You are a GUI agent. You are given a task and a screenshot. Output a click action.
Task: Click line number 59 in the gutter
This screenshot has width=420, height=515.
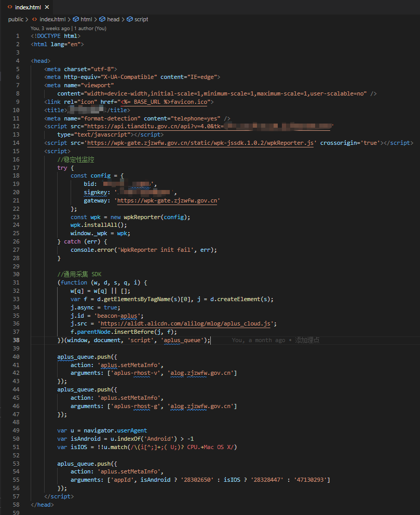click(x=16, y=512)
